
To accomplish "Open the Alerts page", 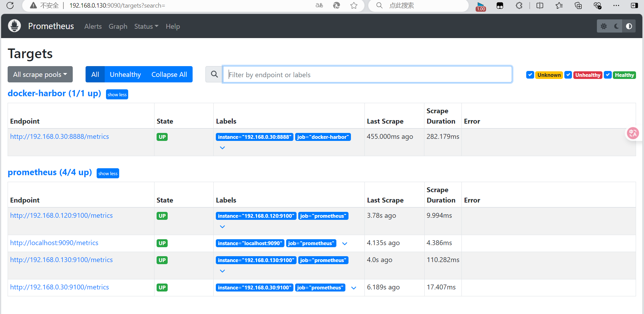I will click(93, 26).
